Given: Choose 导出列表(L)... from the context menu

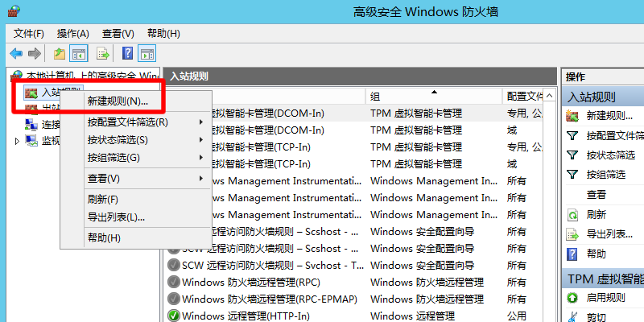Looking at the screenshot, I should (x=116, y=217).
